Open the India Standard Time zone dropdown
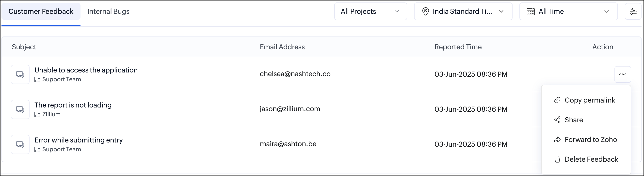This screenshot has height=176, width=644. pyautogui.click(x=463, y=12)
